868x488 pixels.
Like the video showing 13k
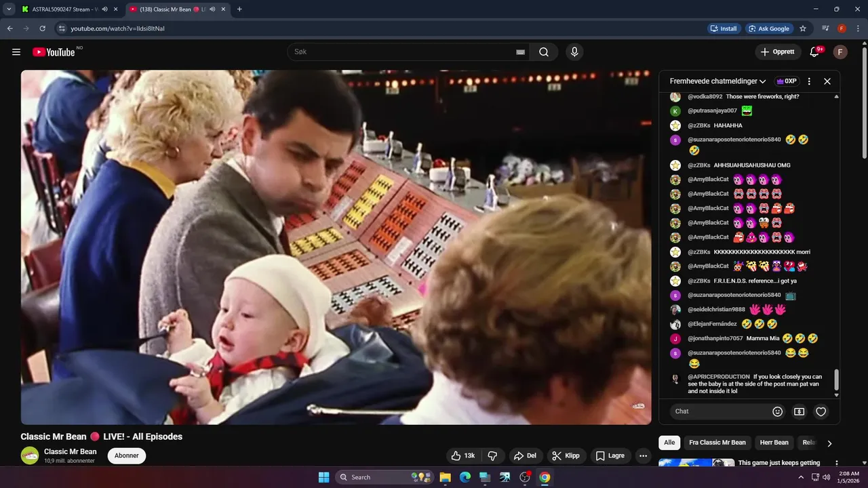pos(463,455)
